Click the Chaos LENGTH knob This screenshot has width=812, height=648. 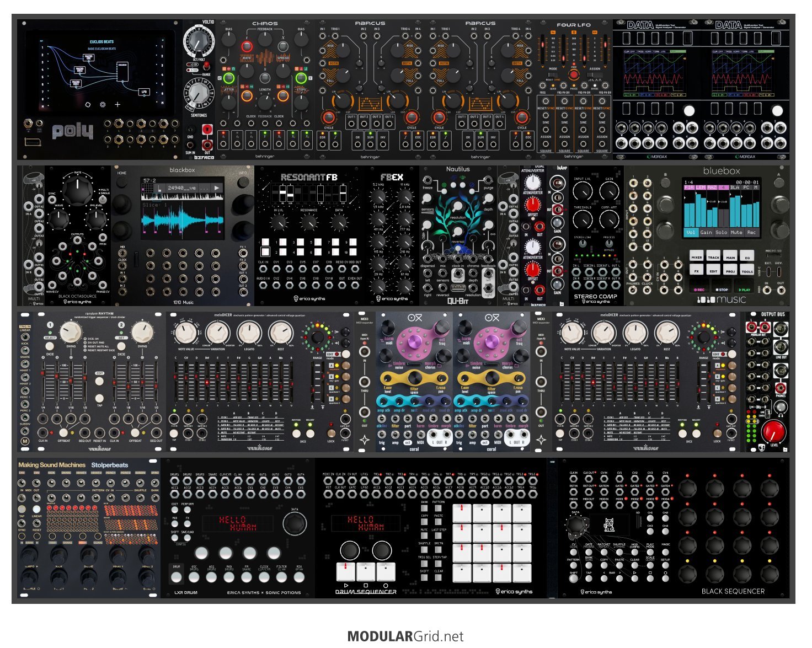coord(265,102)
